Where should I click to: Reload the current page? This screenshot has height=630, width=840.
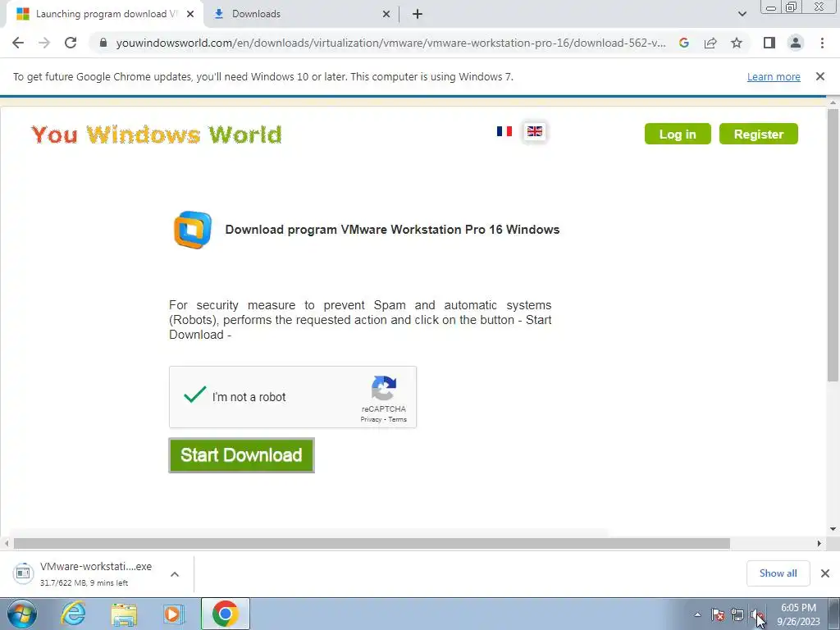[x=71, y=43]
